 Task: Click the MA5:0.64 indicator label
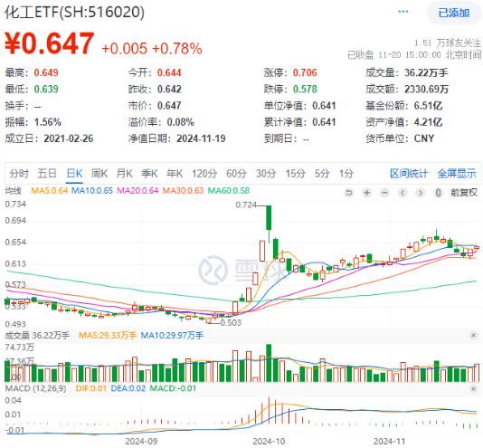point(49,191)
